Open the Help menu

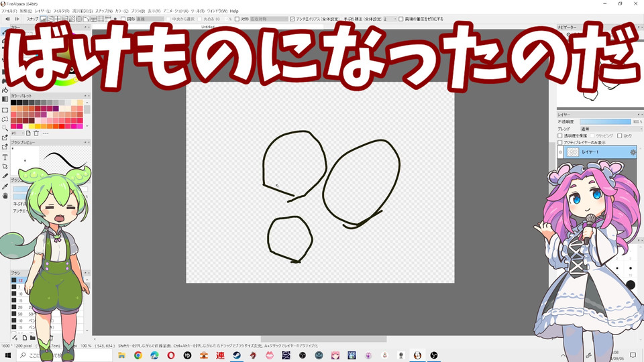point(234,11)
